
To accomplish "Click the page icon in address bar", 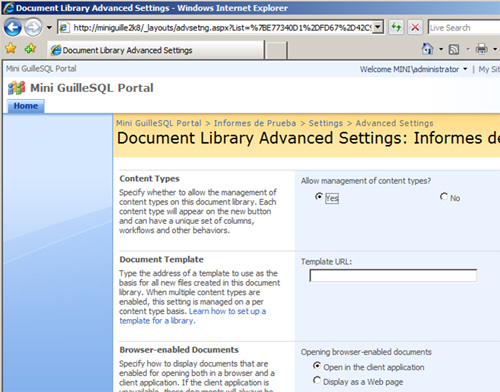I will coord(64,28).
